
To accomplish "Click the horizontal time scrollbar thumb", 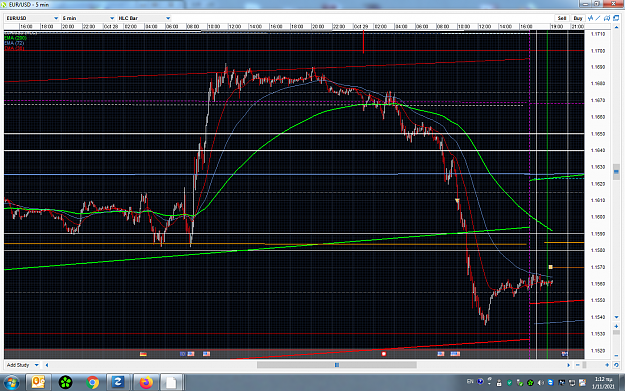I will point(337,365).
